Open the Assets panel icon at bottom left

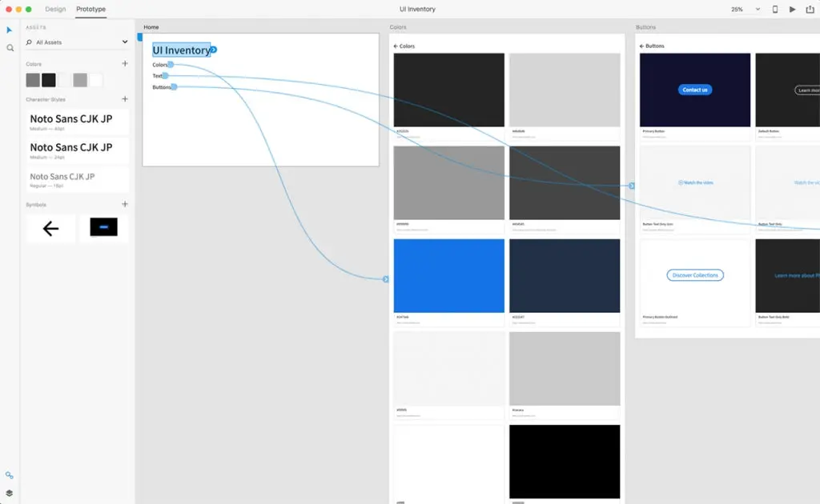point(10,476)
